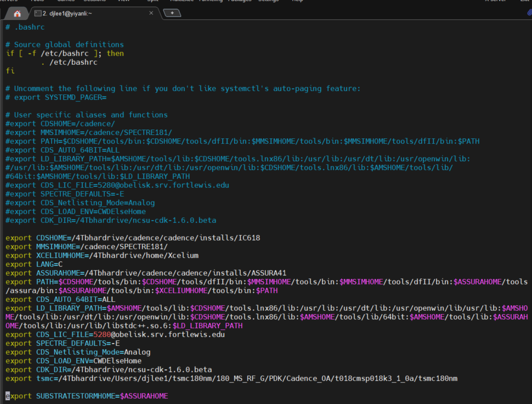Open Settings from the toolbar
This screenshot has height=404, width=532.
click(268, 1)
